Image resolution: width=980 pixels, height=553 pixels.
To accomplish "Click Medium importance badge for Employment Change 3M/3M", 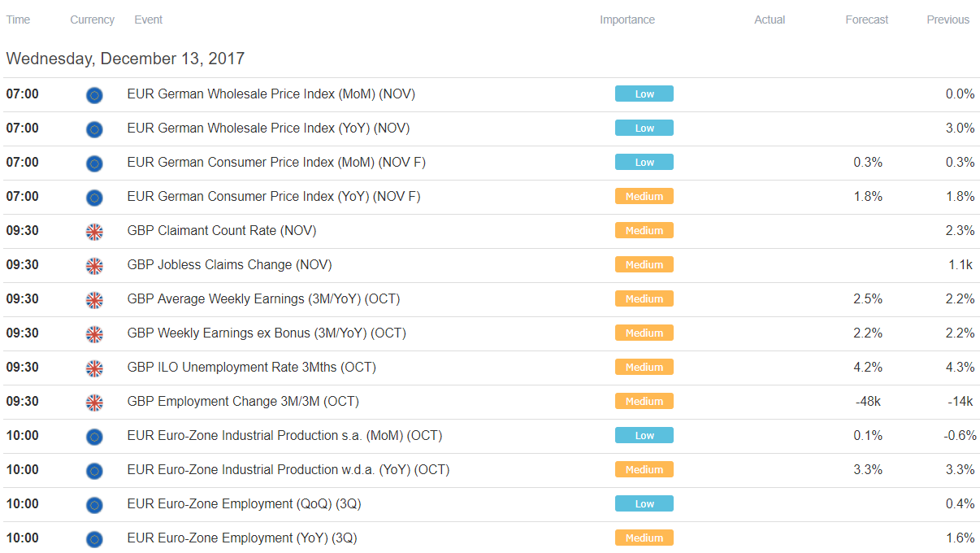I will click(644, 402).
